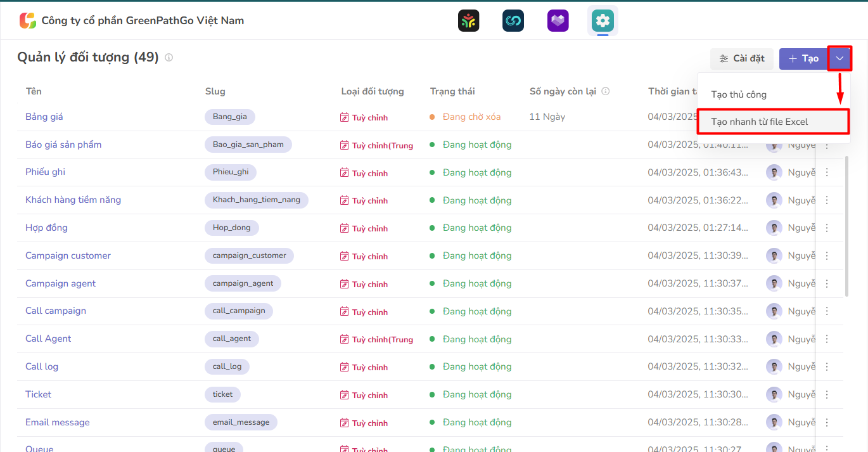Open more options for Khách hàng tiềm năng row
Screen dimensions: 868x452
tap(827, 200)
